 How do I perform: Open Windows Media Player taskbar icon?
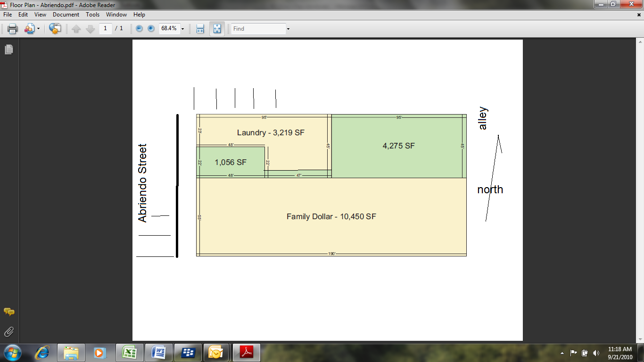click(99, 352)
